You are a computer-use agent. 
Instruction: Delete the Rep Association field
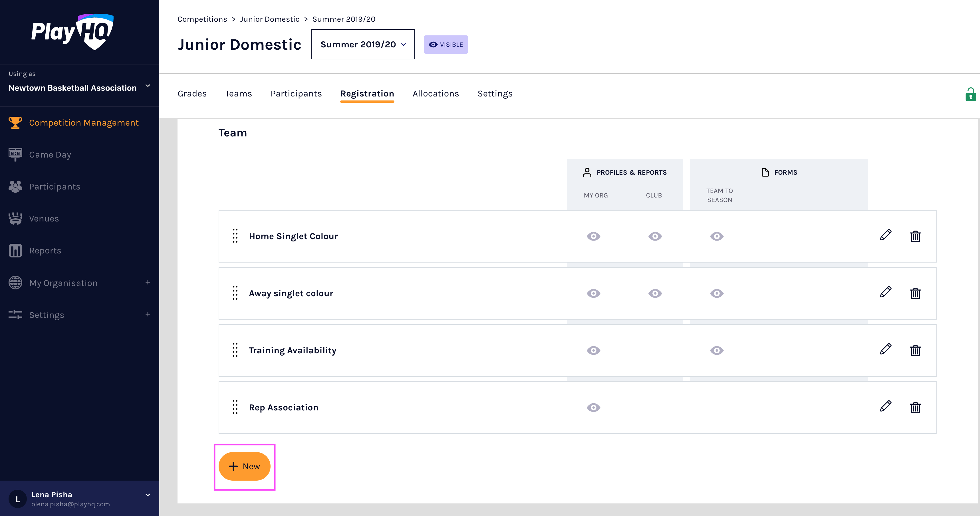coord(915,408)
